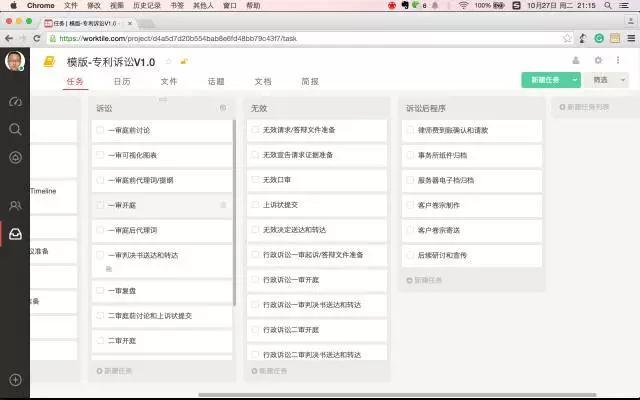Open project settings gear icon
Image resolution: width=640 pixels, height=400 pixels.
[x=598, y=60]
